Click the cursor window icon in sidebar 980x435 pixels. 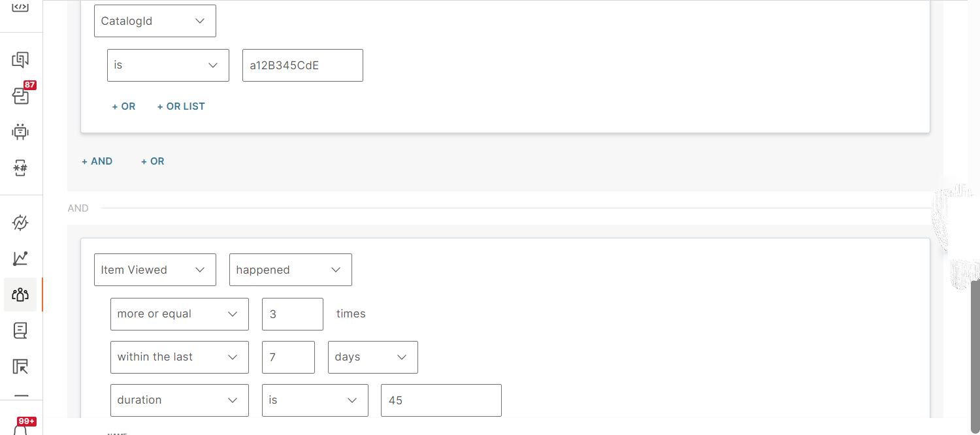click(x=20, y=366)
